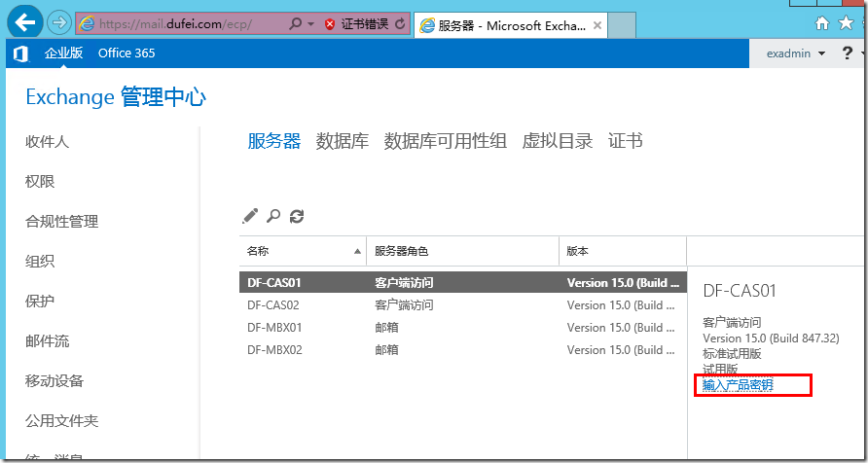Select the DF-MBX01 server row
The height and width of the screenshot is (463, 868).
(463, 328)
